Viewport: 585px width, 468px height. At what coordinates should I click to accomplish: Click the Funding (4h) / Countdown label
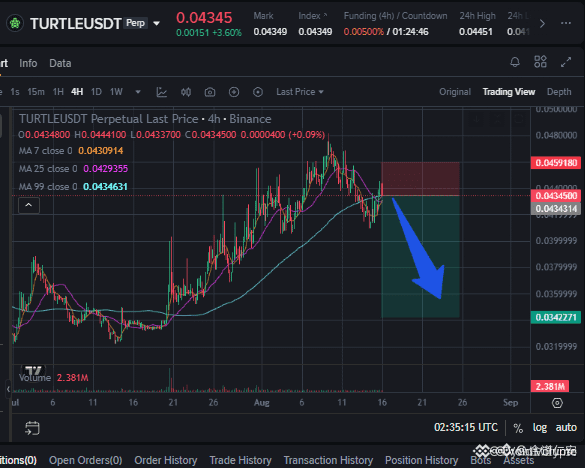pos(395,16)
